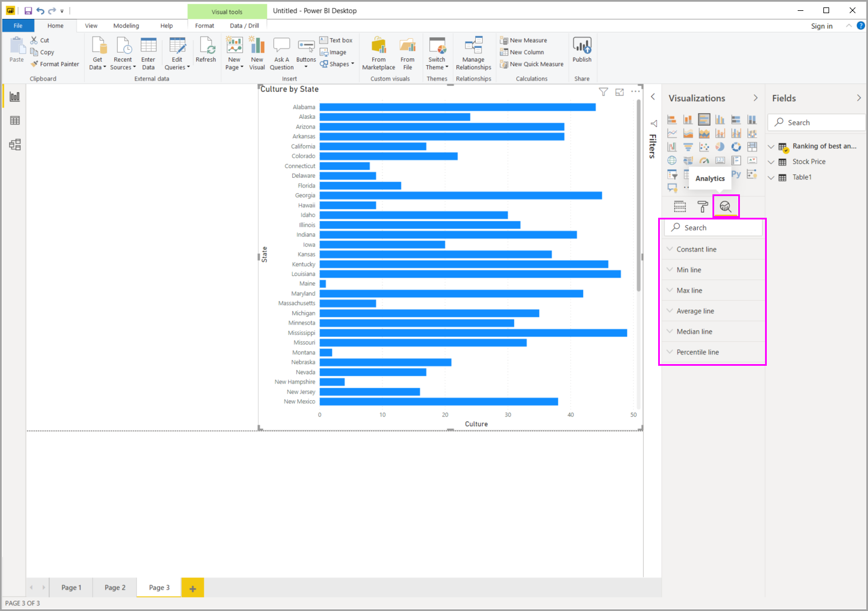Click the Refresh button

point(206,50)
